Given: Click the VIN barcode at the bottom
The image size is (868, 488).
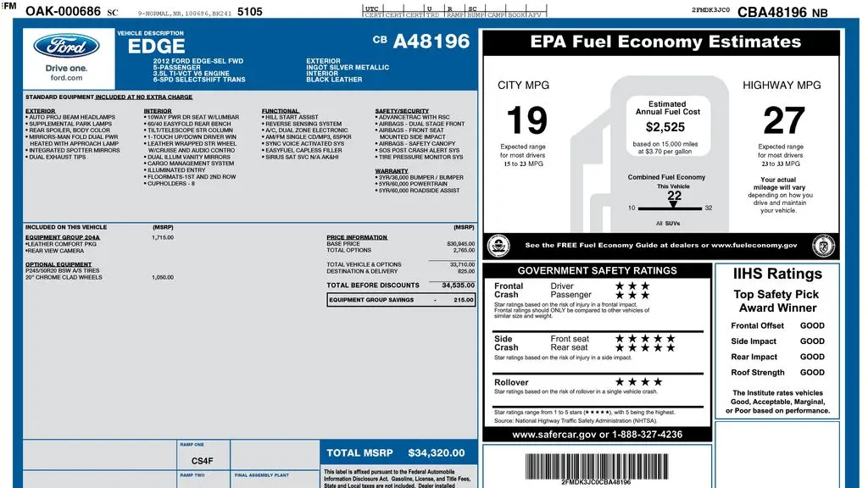Looking at the screenshot, I should (x=597, y=467).
